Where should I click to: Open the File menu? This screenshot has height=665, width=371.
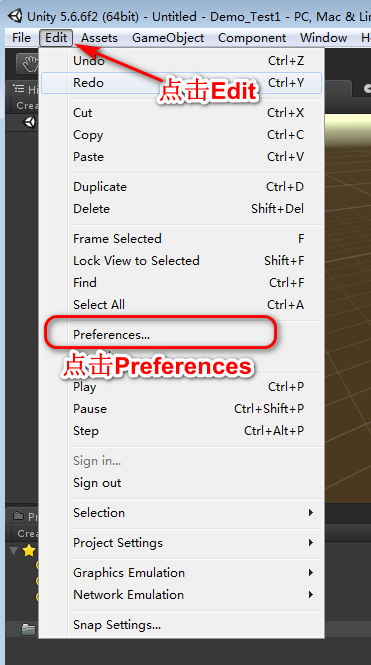point(22,38)
